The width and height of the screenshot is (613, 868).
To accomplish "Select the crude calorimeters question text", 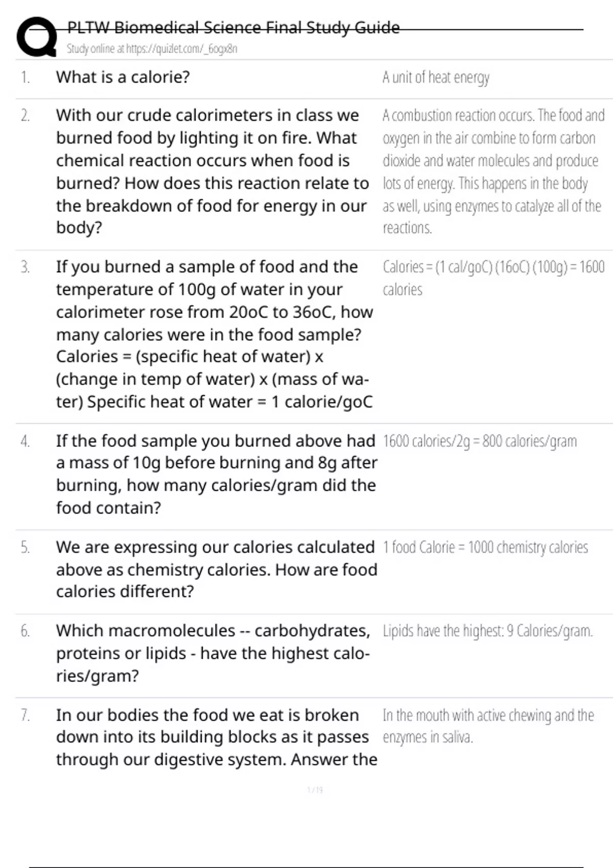I will 213,171.
